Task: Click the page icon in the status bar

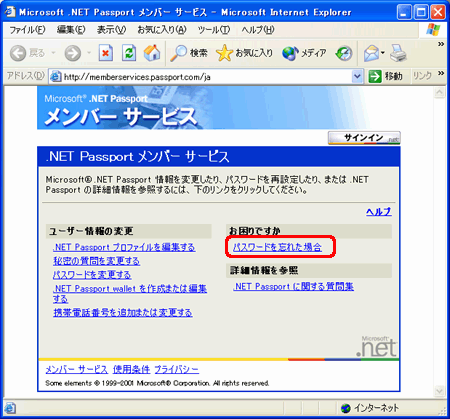Action: coord(10,408)
